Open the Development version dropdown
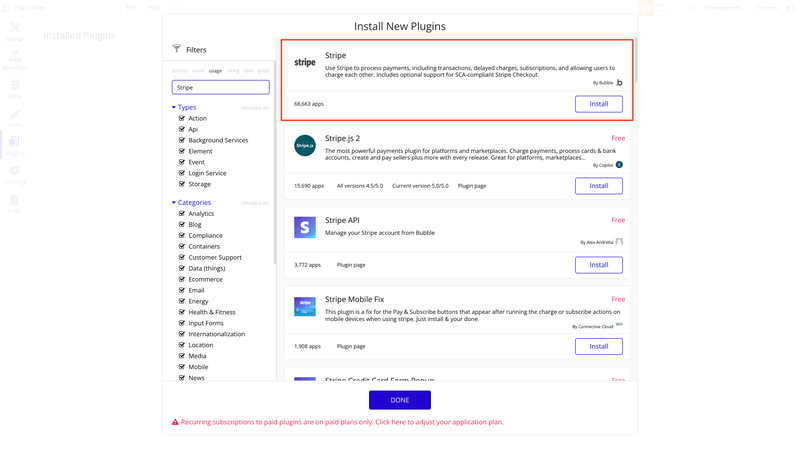The width and height of the screenshot is (800, 462). (x=726, y=8)
